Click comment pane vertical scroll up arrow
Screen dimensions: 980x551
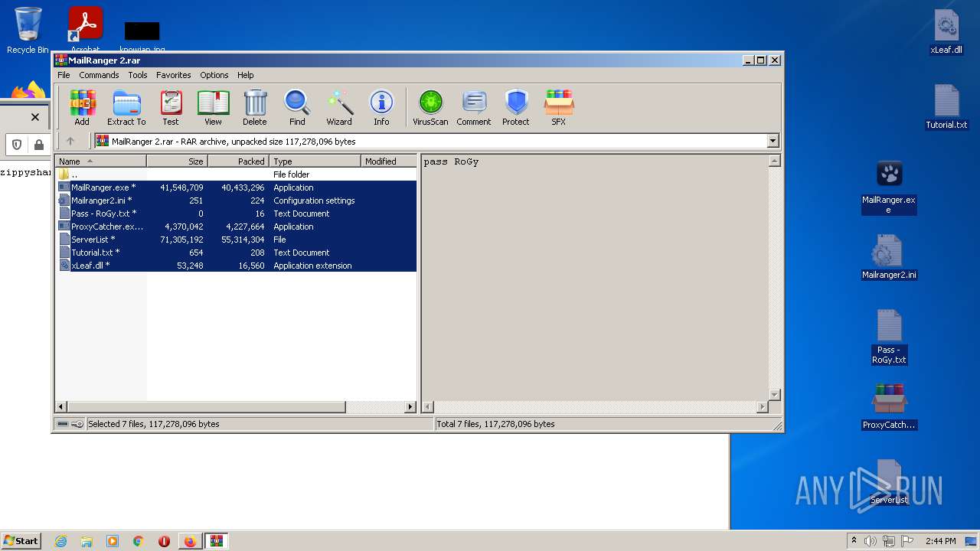[x=774, y=161]
